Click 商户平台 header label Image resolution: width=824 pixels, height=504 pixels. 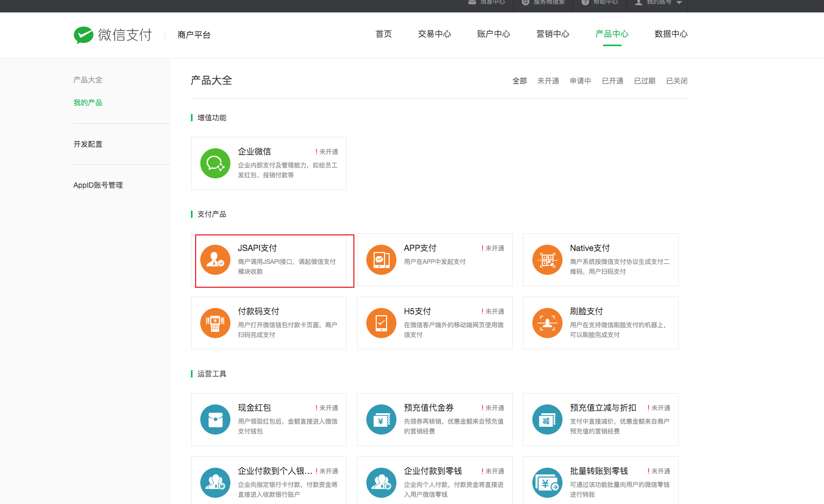(x=194, y=35)
